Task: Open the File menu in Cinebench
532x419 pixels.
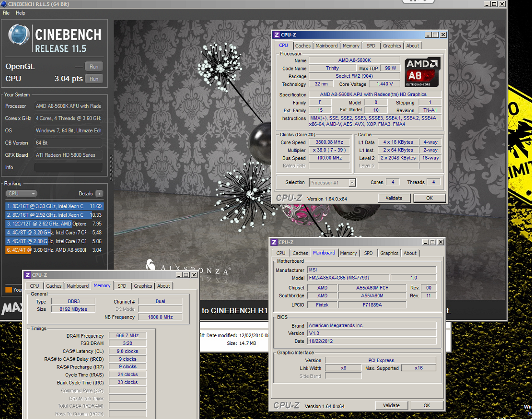Action: [6, 13]
